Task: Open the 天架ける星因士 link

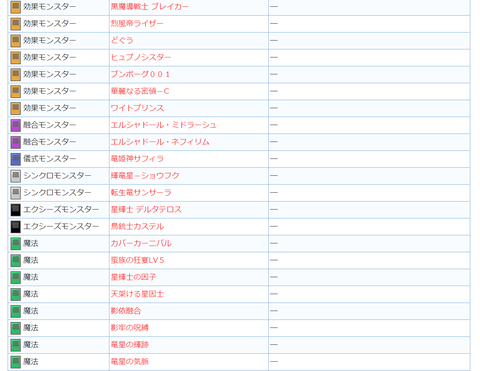Action: coord(137,294)
